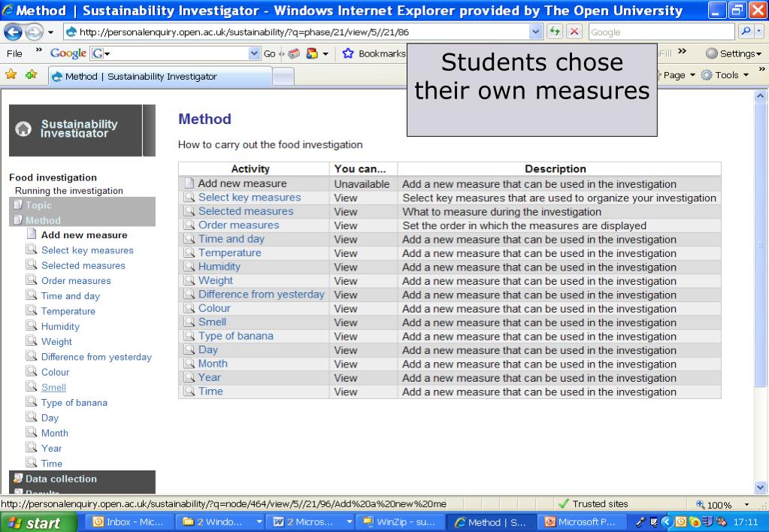This screenshot has width=769, height=532.
Task: Click the 'Method' page heading
Action: (x=204, y=119)
